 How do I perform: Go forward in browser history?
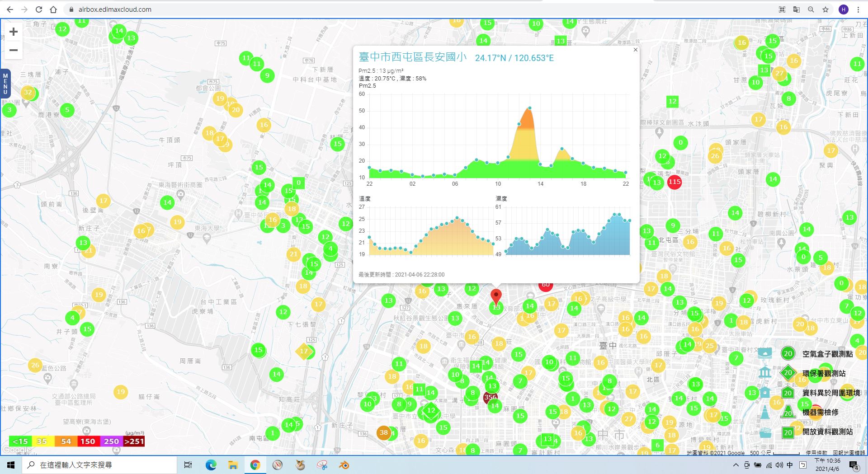24,9
